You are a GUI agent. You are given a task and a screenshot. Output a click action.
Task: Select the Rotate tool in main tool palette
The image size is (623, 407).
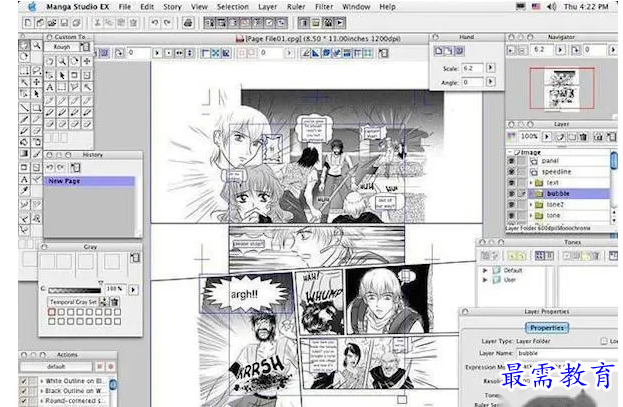coord(24,57)
